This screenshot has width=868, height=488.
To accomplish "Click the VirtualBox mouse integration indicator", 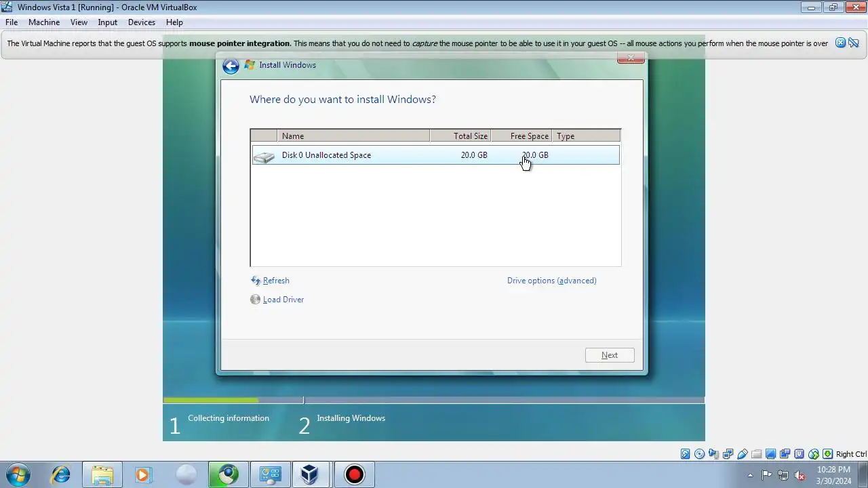I will pos(813,454).
